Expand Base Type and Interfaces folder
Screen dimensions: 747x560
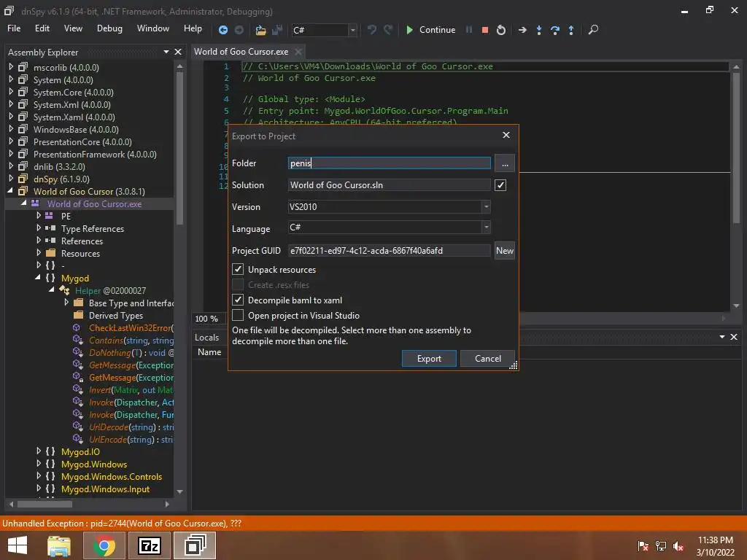[x=66, y=303]
